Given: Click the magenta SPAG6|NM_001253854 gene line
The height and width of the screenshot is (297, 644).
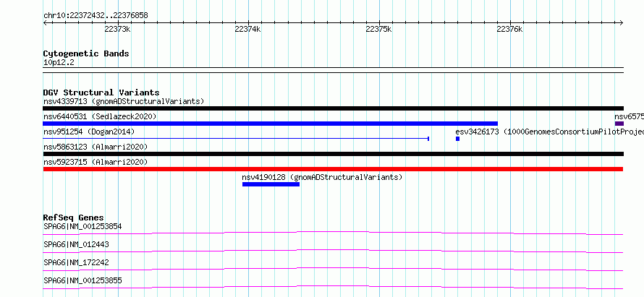Looking at the screenshot, I should [333, 233].
